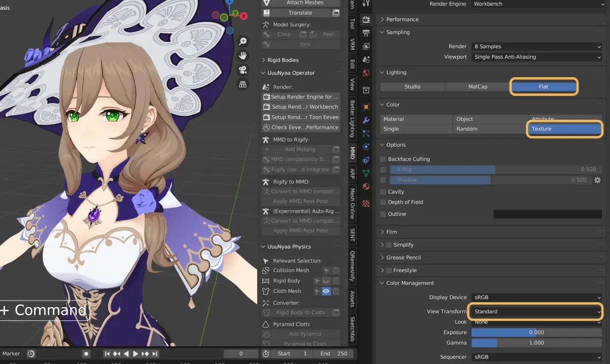The width and height of the screenshot is (610, 364).
Task: Click the Gamma slider
Action: pyautogui.click(x=537, y=343)
